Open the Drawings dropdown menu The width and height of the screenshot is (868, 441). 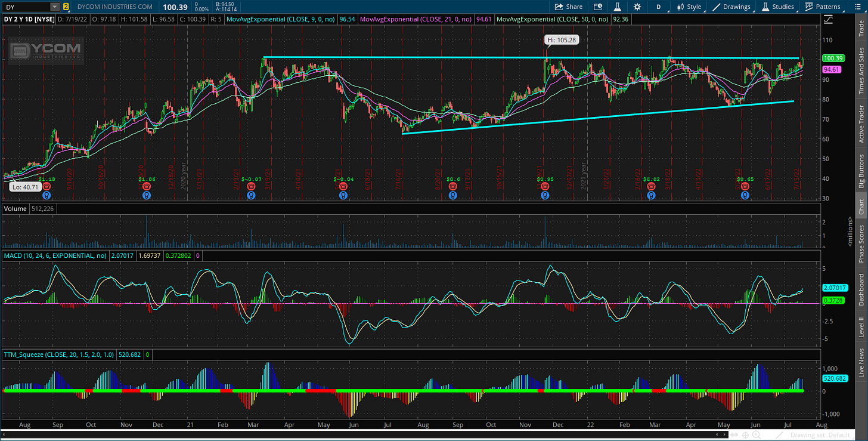733,7
